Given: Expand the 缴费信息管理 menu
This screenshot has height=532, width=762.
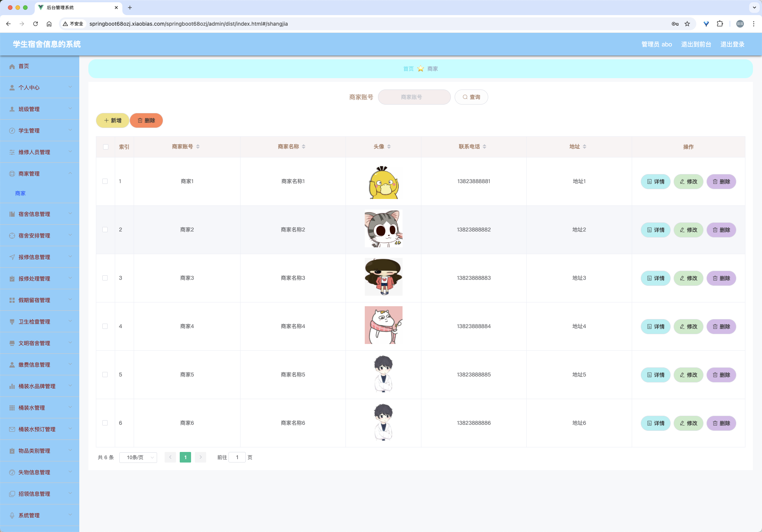Looking at the screenshot, I should pos(40,365).
